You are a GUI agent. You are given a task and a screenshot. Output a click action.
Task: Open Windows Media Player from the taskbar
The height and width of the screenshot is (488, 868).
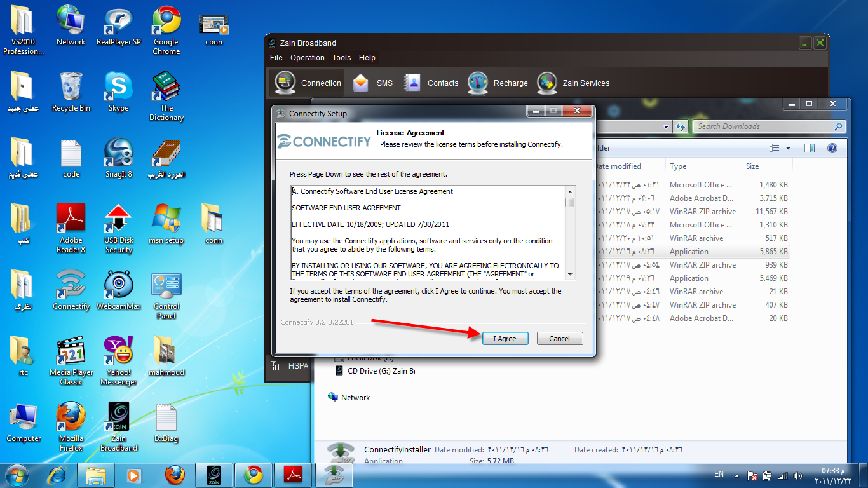[133, 475]
